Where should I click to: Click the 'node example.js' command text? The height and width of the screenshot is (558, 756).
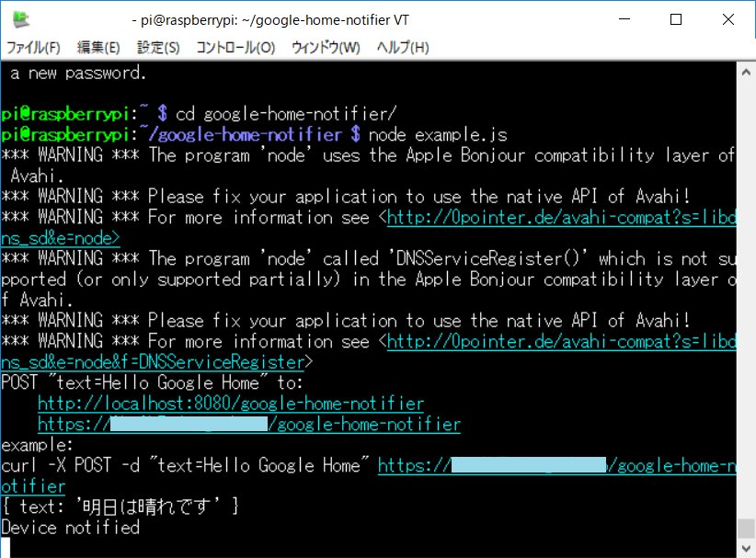438,135
